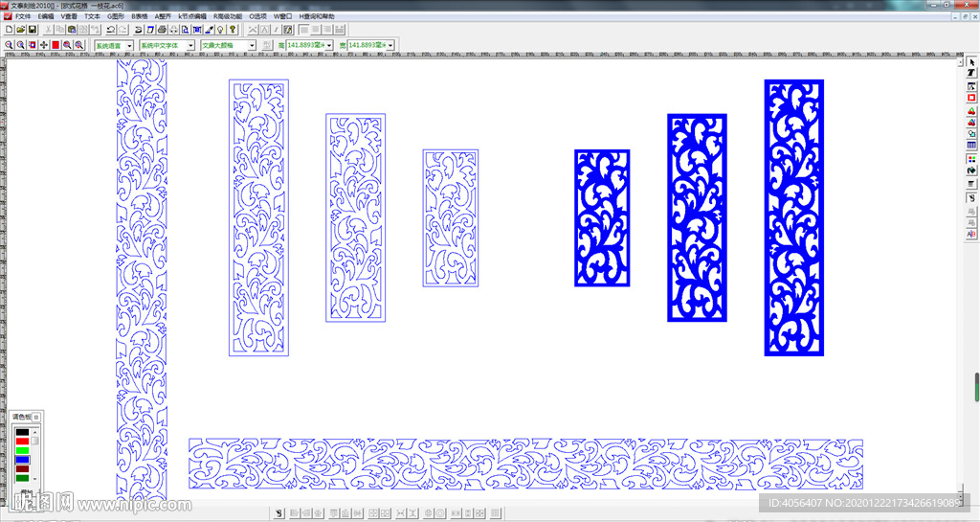Save the document with floppy disk icon
This screenshot has width=980, height=522.
click(x=33, y=30)
